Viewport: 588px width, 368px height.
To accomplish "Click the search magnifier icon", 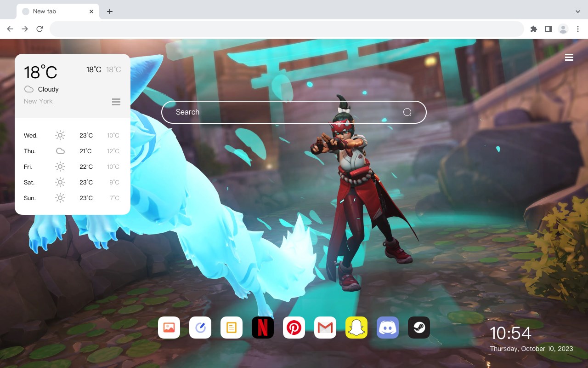I will coord(407,112).
